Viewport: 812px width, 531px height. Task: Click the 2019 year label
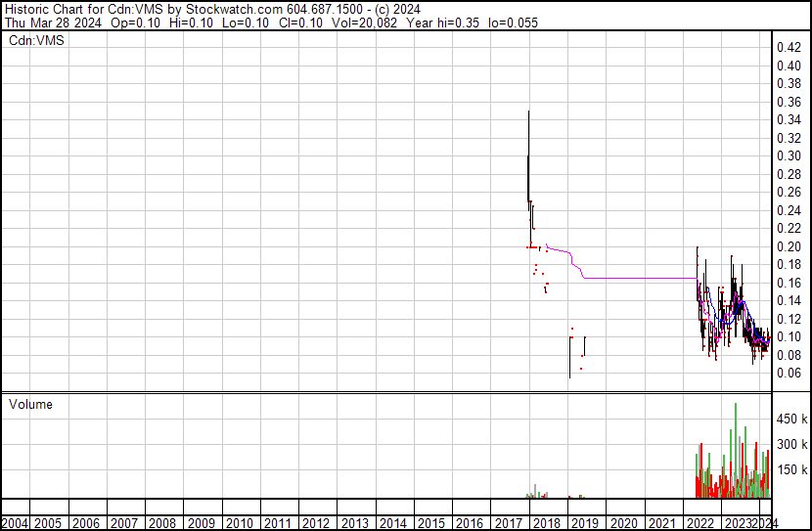585,523
